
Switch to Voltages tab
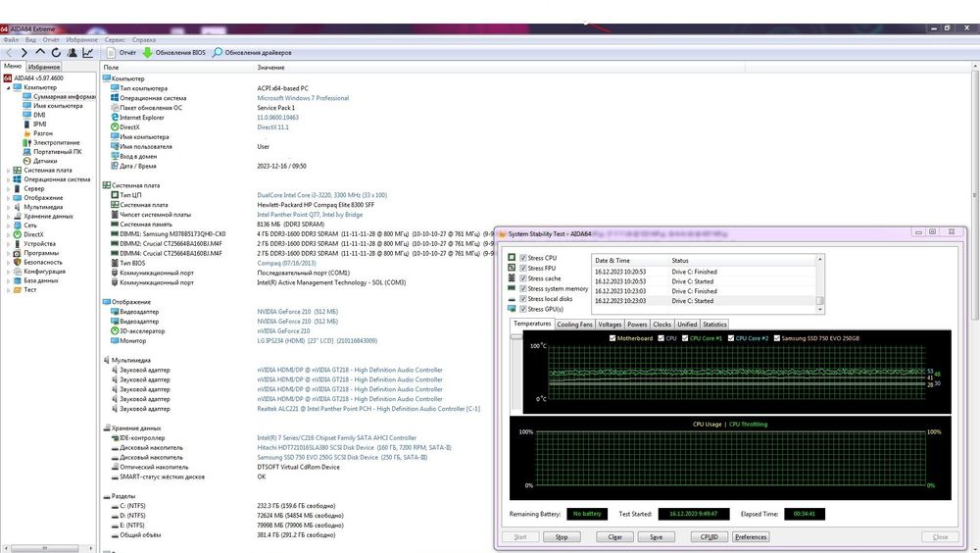(610, 324)
